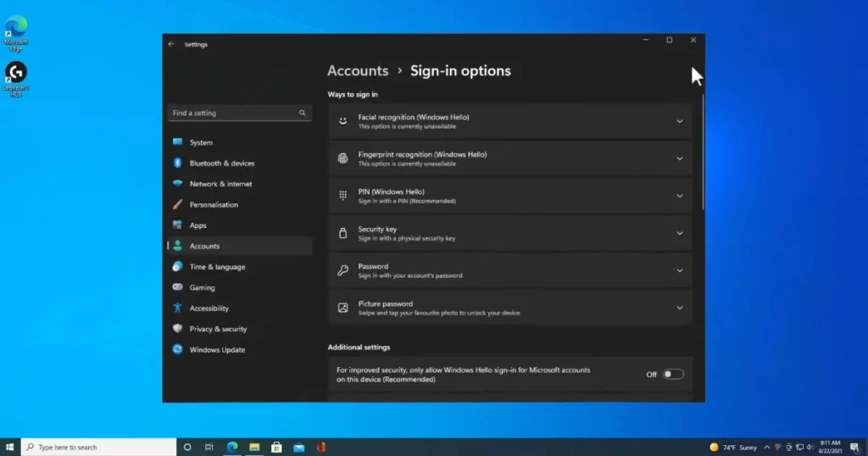Open Time & language category

(x=240, y=267)
